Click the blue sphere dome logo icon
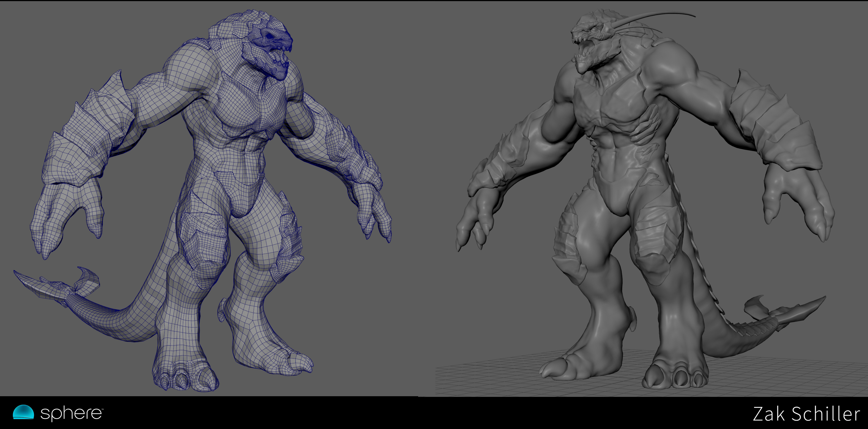The width and height of the screenshot is (868, 429). pos(23,412)
